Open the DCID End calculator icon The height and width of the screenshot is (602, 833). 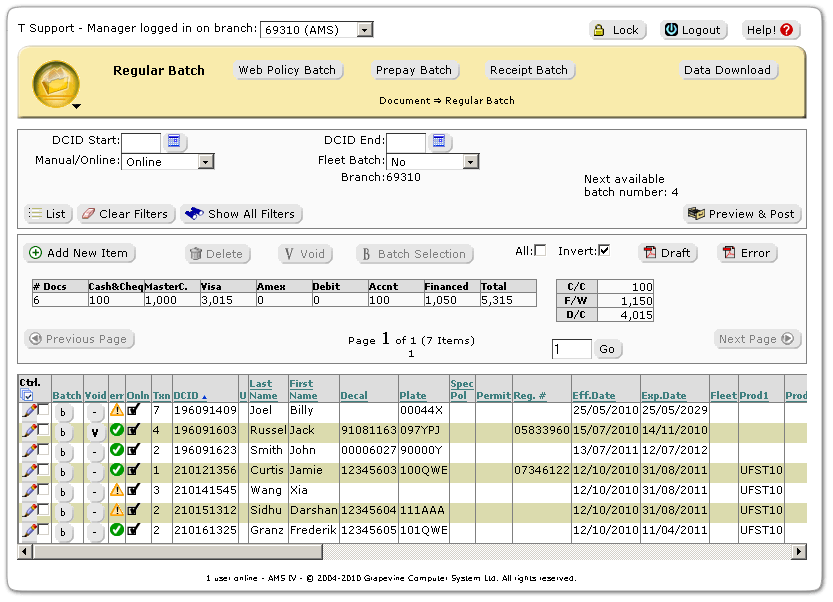[x=439, y=142]
